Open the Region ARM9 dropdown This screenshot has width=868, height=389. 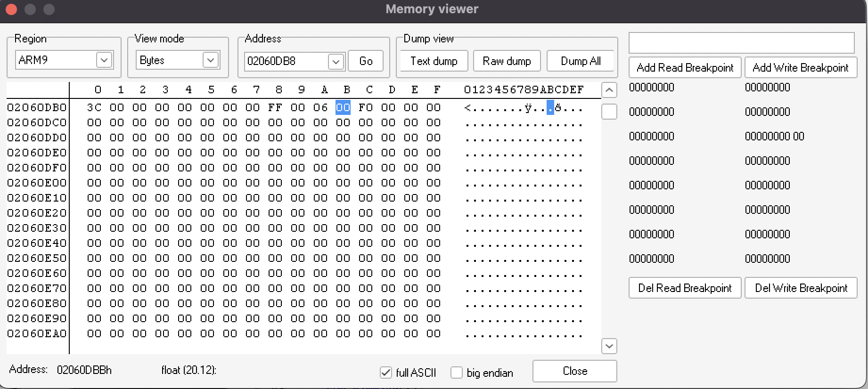104,60
